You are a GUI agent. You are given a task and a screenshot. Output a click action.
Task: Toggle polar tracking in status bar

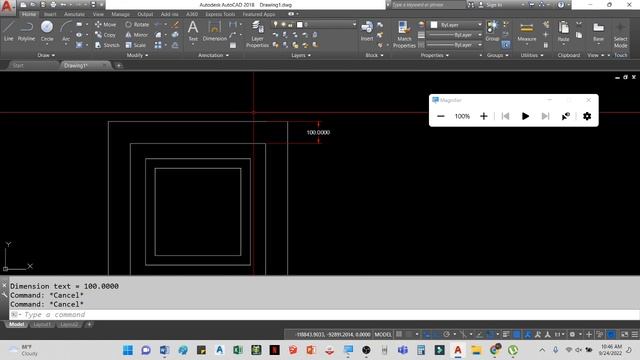447,334
